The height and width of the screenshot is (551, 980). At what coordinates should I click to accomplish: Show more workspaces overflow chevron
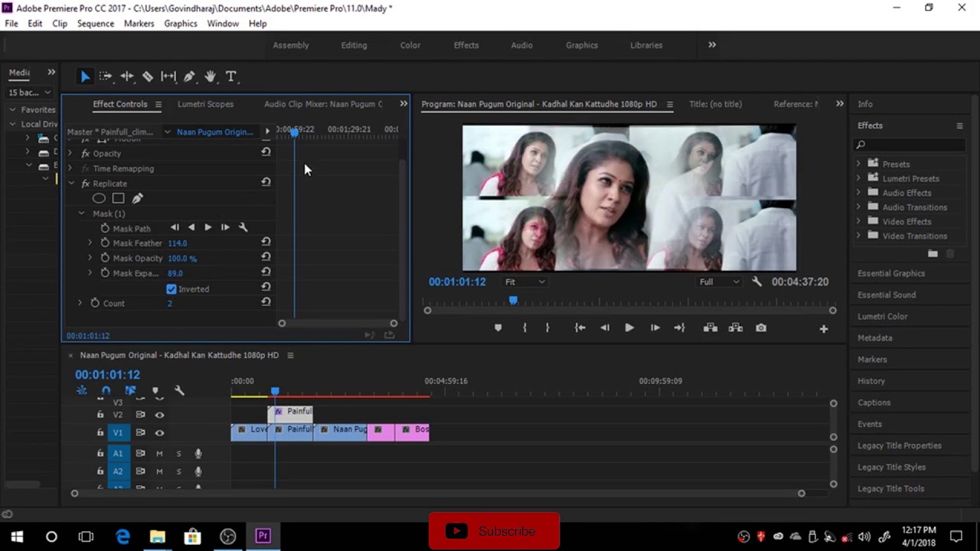coord(712,44)
